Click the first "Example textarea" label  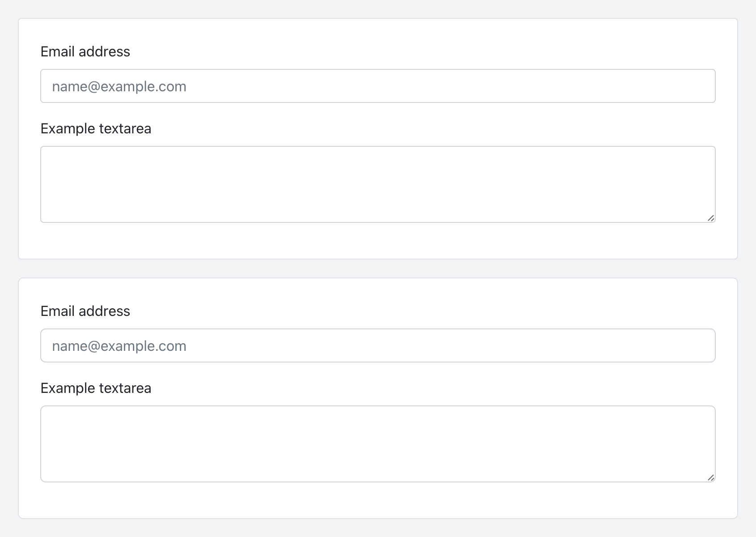pos(96,128)
